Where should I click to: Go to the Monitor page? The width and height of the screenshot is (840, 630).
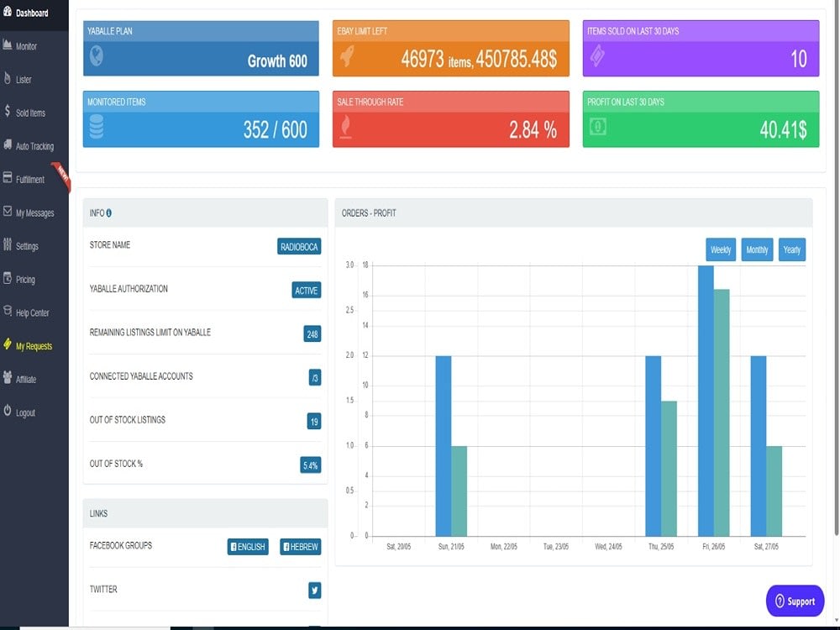point(34,46)
